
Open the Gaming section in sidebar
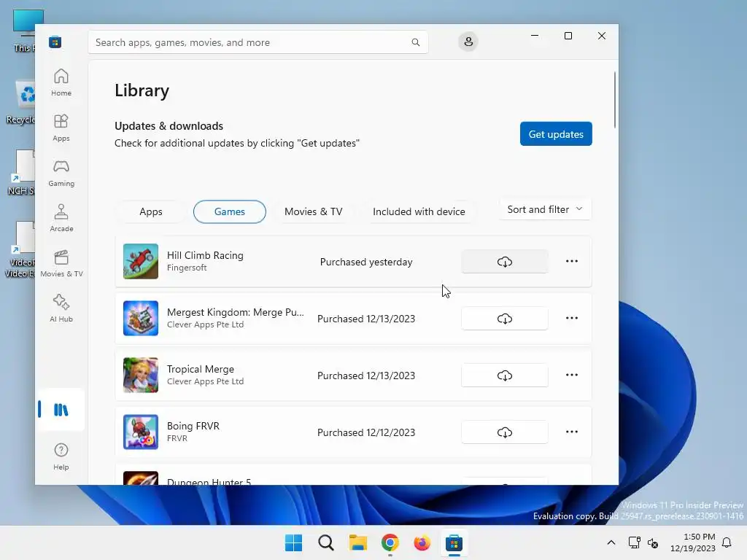click(x=61, y=173)
